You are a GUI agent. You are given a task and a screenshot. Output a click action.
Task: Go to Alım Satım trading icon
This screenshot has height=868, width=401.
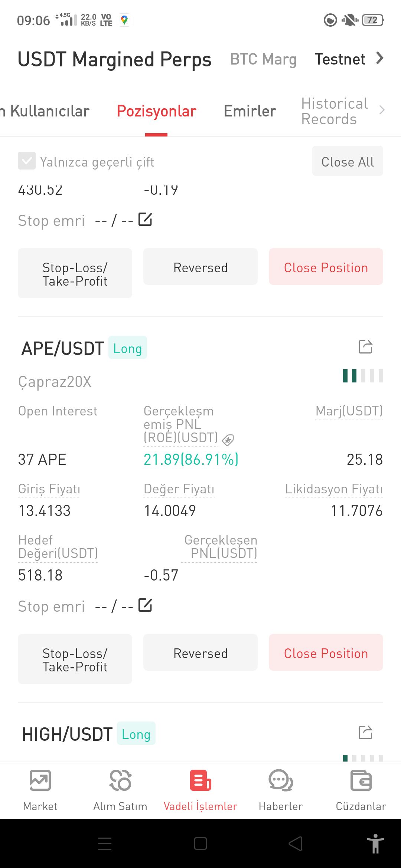(x=120, y=780)
